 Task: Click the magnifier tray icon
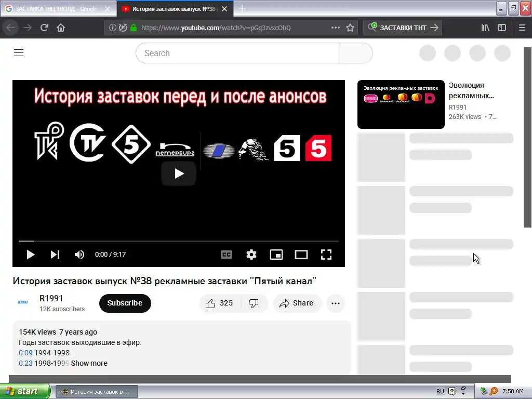pyautogui.click(x=494, y=392)
